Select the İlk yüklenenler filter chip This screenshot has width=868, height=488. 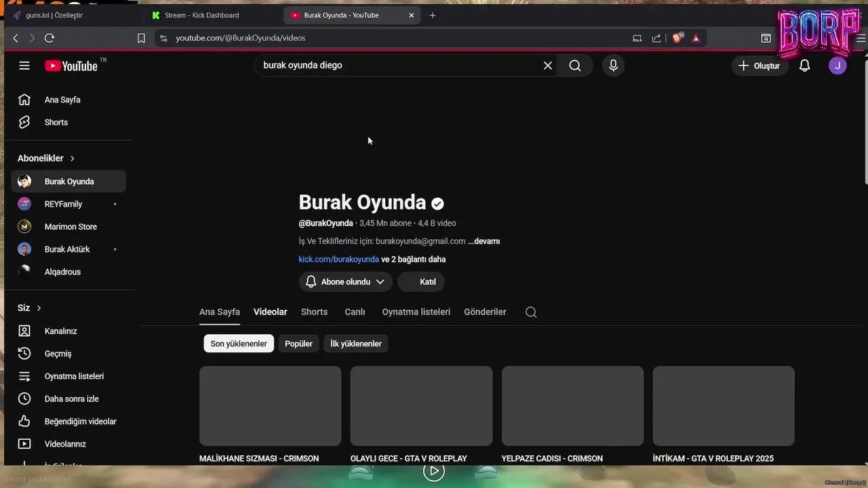[356, 344]
